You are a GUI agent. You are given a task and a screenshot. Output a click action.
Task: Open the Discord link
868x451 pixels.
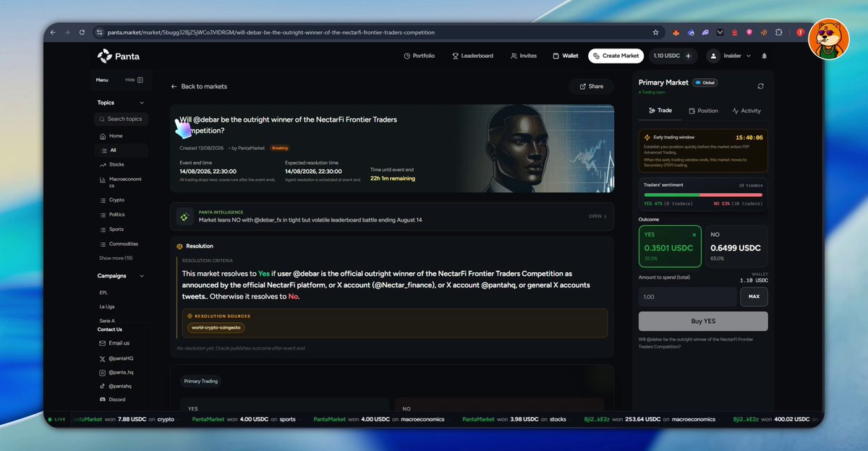[112, 400]
